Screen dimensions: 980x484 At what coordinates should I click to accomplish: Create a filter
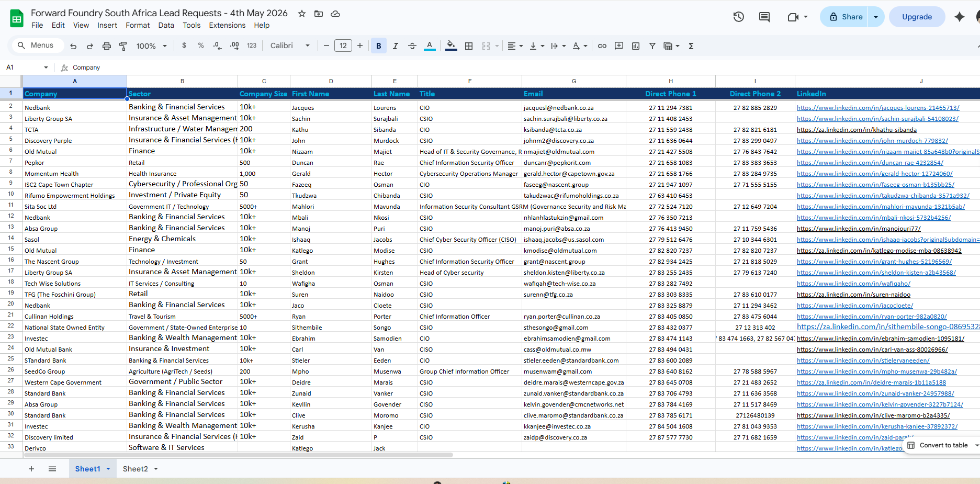[652, 46]
